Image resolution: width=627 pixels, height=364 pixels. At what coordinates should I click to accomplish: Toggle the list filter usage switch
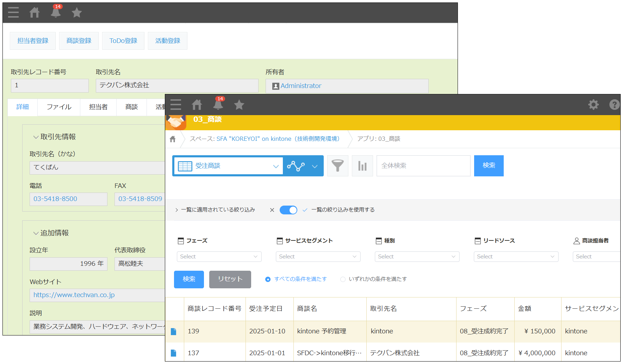pyautogui.click(x=288, y=210)
